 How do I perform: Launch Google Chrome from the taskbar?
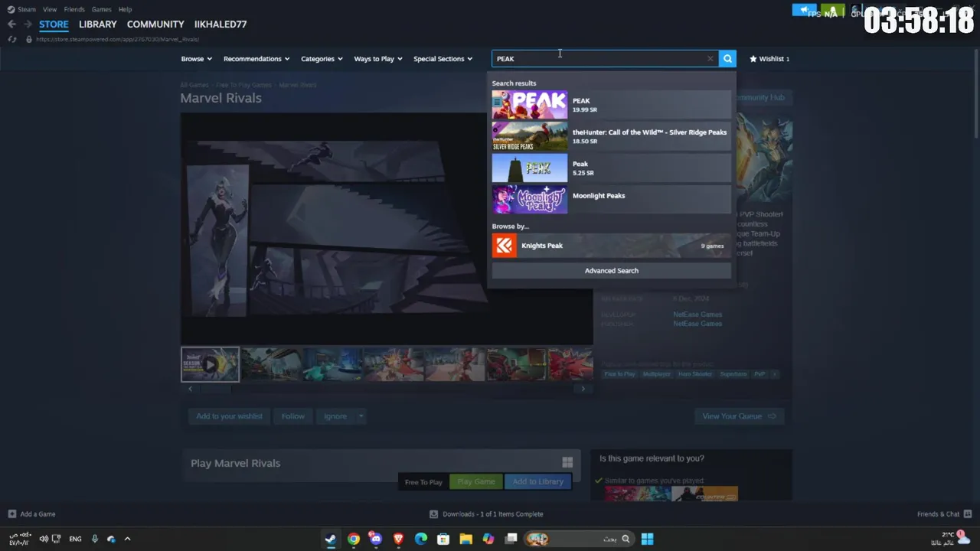click(x=353, y=539)
